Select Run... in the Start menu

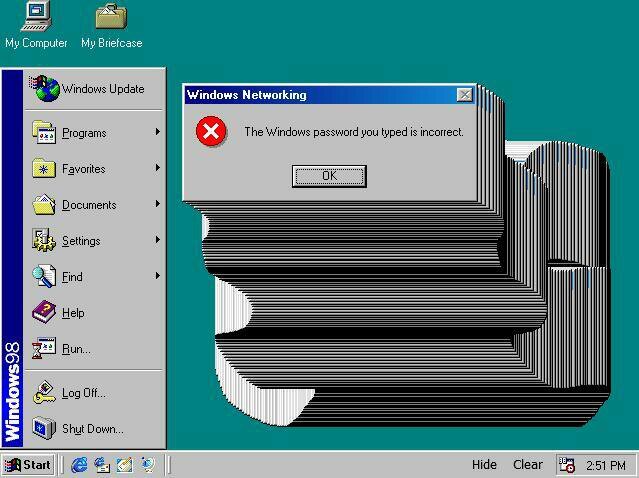(76, 349)
